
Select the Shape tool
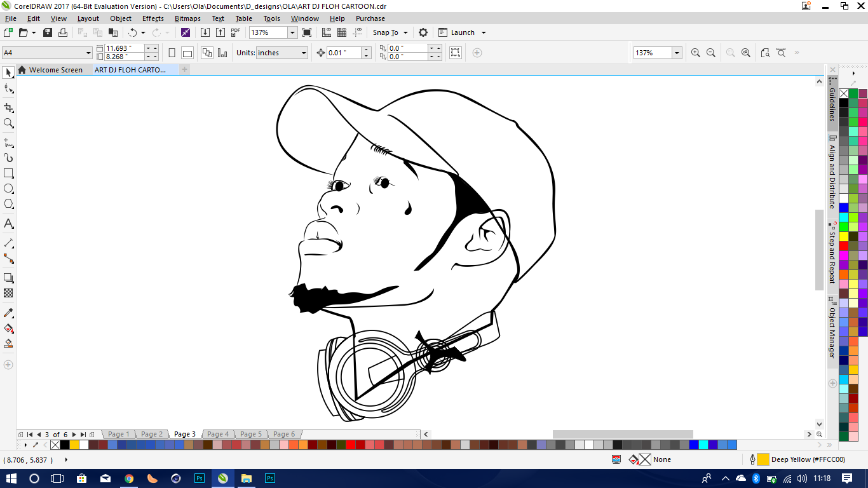pos(8,89)
